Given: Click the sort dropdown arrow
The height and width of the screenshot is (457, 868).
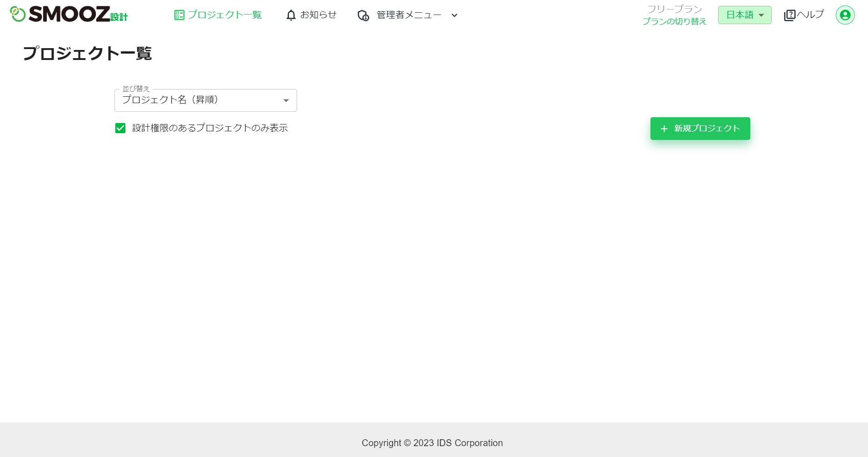Looking at the screenshot, I should point(286,100).
